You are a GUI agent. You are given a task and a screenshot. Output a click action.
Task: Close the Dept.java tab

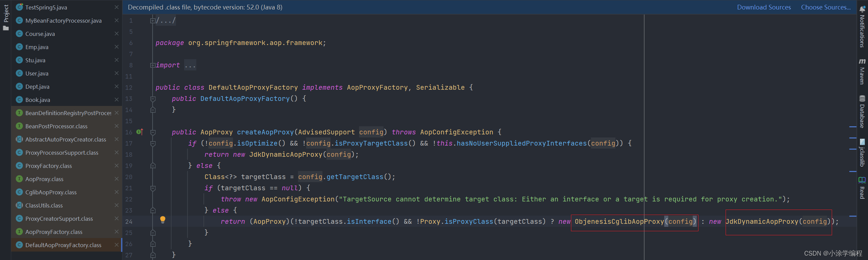pyautogui.click(x=117, y=86)
